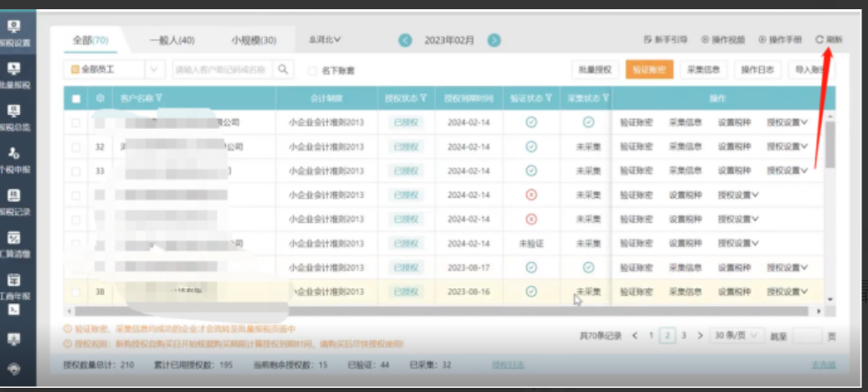Screen dimensions: 868x392
Task: Open 批量报税 in the left sidebar
Action: point(14,74)
